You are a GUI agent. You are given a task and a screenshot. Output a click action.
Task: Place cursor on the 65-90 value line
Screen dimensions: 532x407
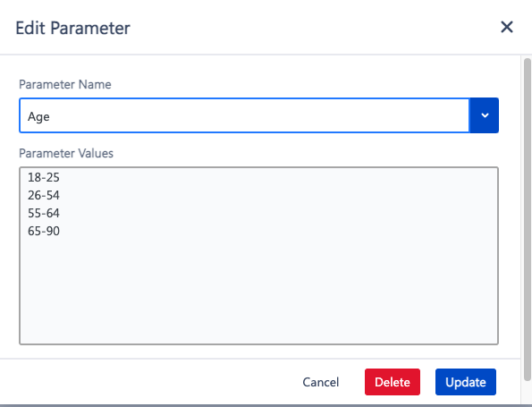click(44, 231)
